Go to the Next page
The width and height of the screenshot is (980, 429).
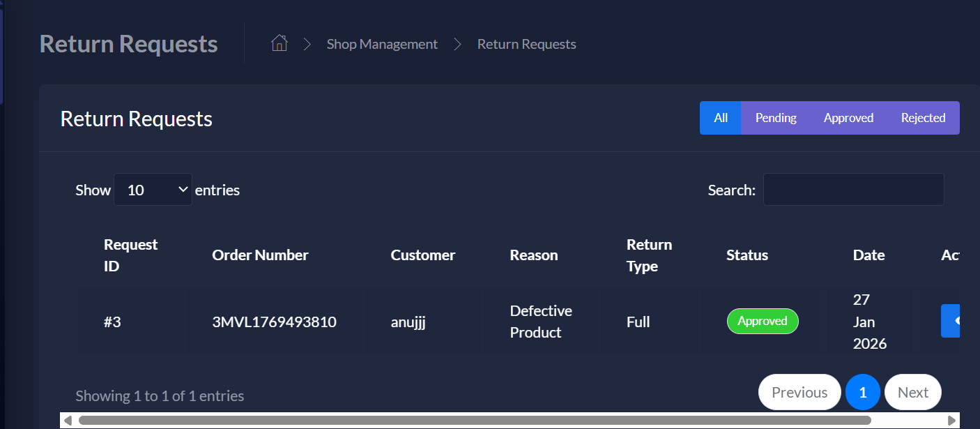point(912,391)
